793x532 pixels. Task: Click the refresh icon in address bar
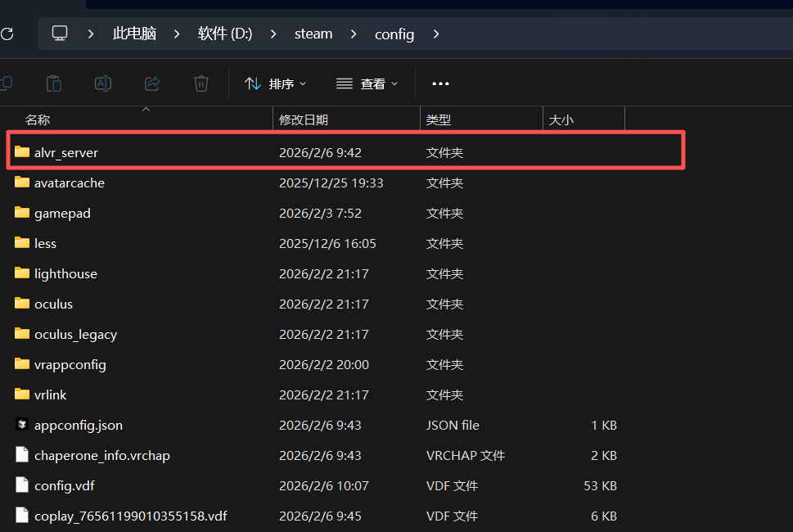(x=7, y=34)
